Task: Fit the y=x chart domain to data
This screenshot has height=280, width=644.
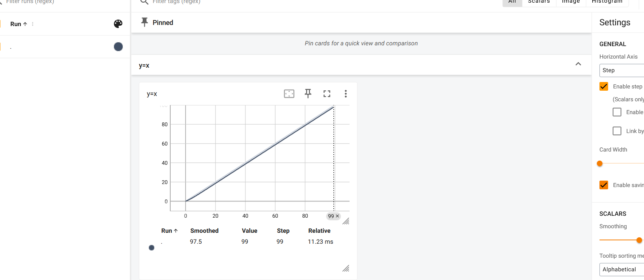Action: tap(289, 94)
